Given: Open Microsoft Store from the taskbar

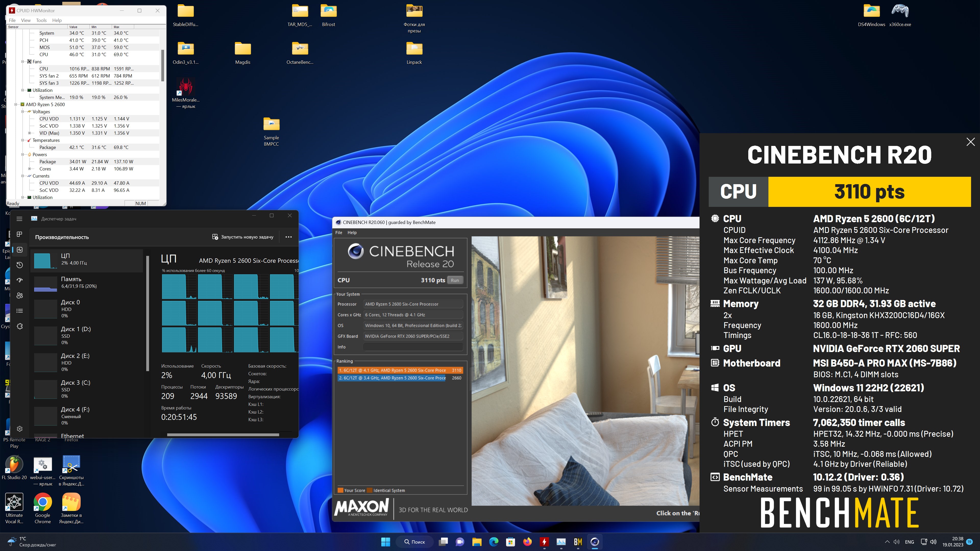Looking at the screenshot, I should [510, 542].
